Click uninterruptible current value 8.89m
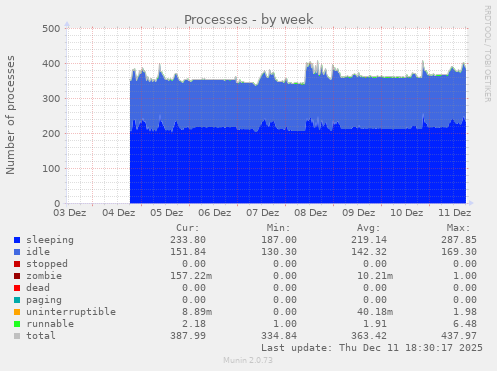This screenshot has width=497, height=371. point(197,312)
